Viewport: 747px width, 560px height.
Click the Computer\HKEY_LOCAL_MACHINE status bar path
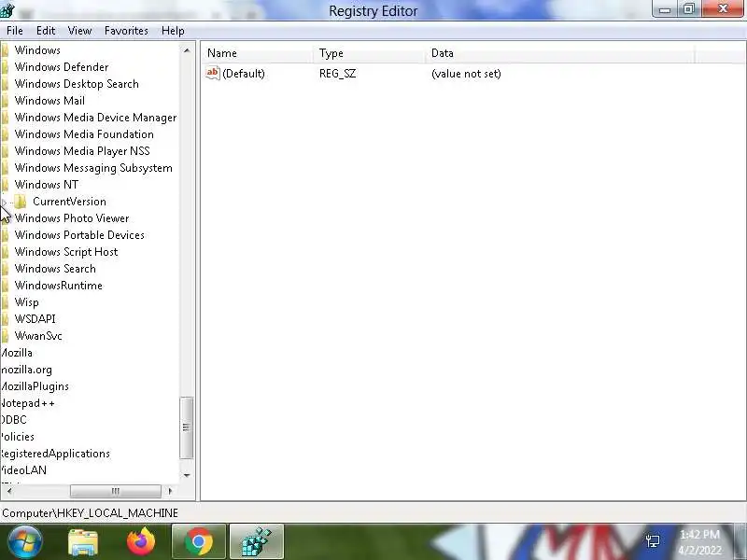coord(90,513)
